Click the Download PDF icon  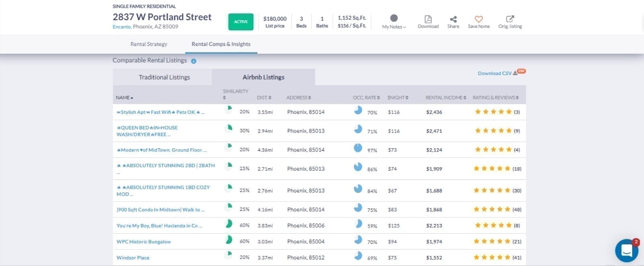[428, 19]
